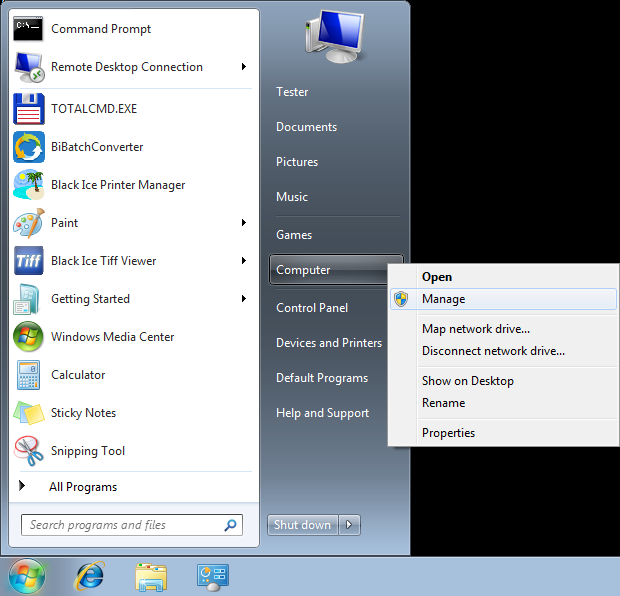Click the Snipping Tool label
This screenshot has height=596, width=620.
(x=88, y=451)
